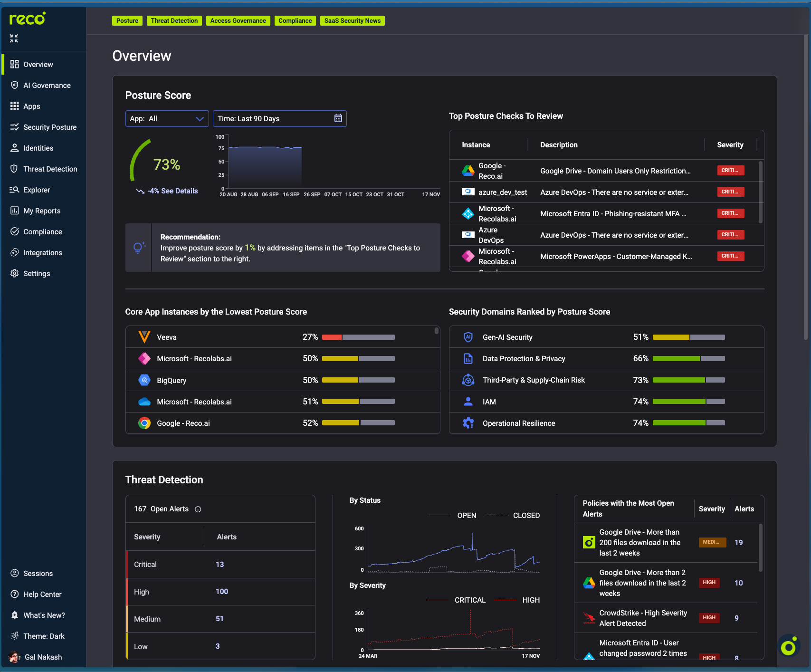Click the Settings gear icon
Screen dimensions: 811x672
click(15, 273)
